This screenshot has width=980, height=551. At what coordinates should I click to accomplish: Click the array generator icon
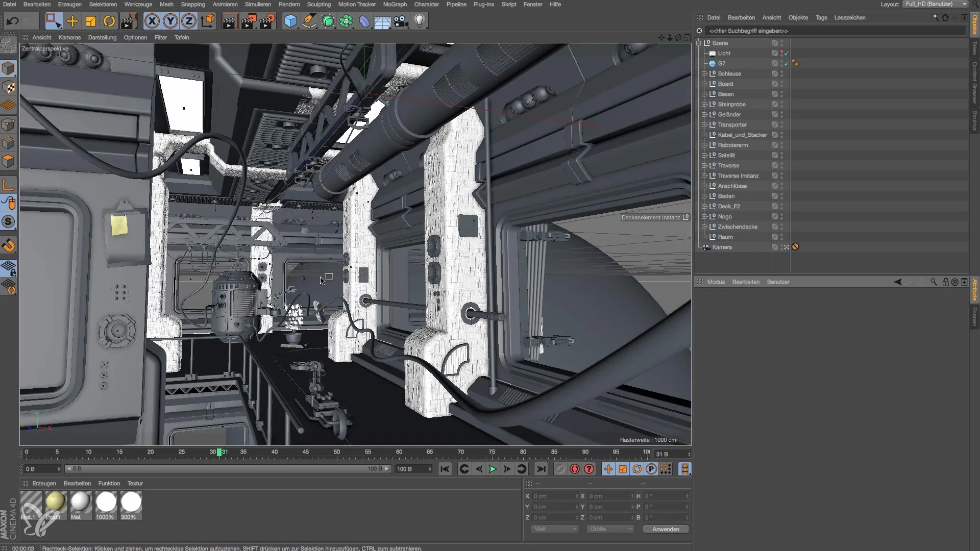point(346,21)
